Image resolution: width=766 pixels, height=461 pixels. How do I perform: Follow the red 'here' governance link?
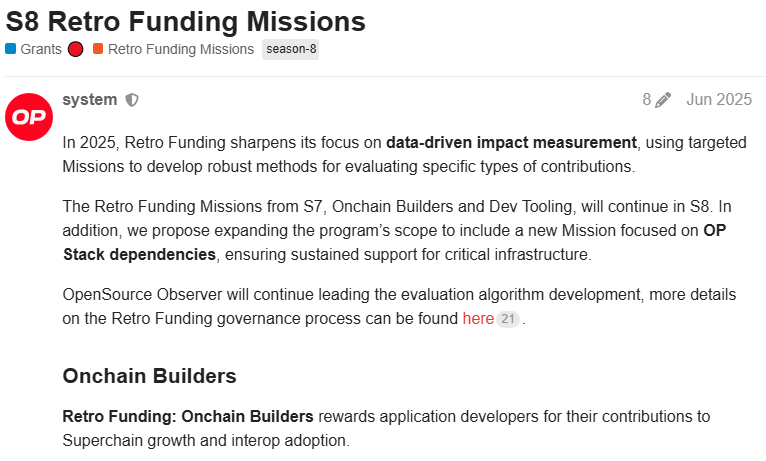point(478,318)
